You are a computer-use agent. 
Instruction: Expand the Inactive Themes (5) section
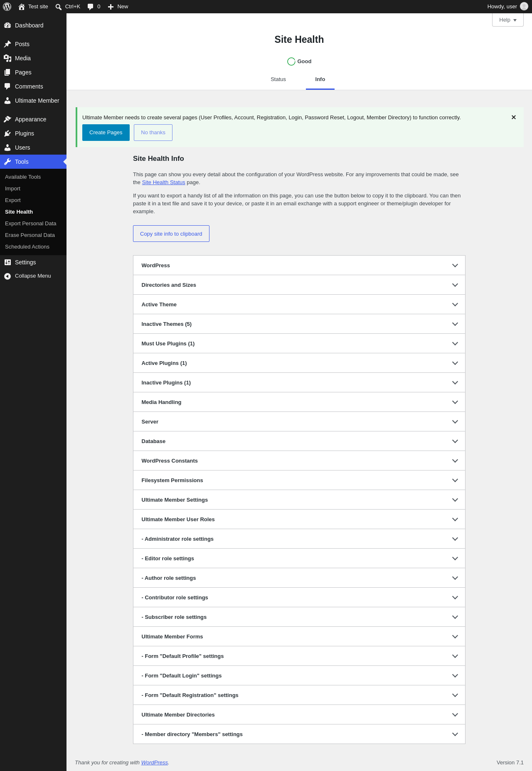pos(299,324)
